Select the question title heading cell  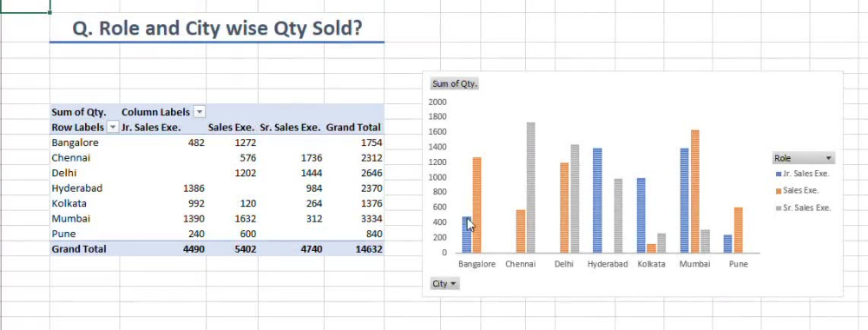click(x=217, y=29)
